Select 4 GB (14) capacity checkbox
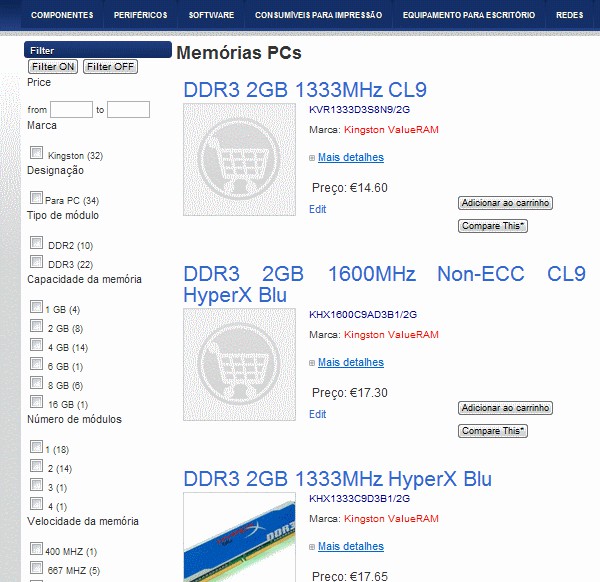This screenshot has height=582, width=600. [36, 344]
